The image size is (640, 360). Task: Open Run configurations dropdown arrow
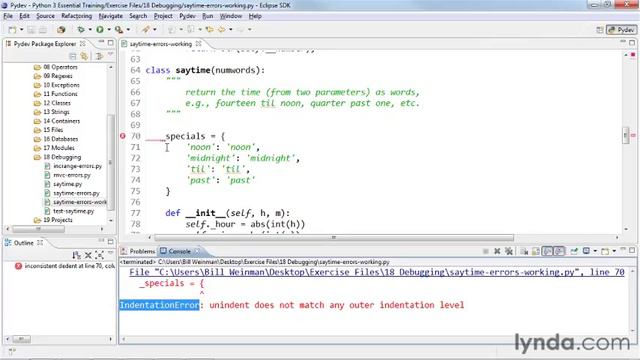tap(109, 29)
